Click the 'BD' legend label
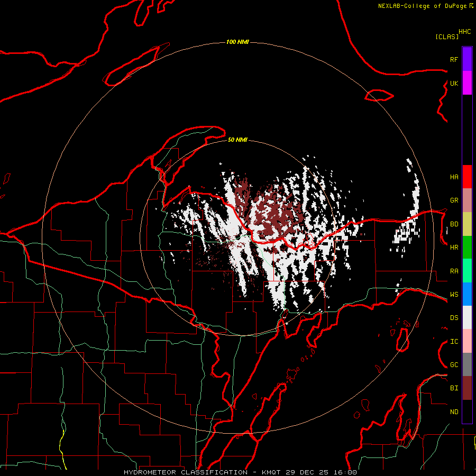Image resolution: width=476 pixels, height=476 pixels. [454, 224]
